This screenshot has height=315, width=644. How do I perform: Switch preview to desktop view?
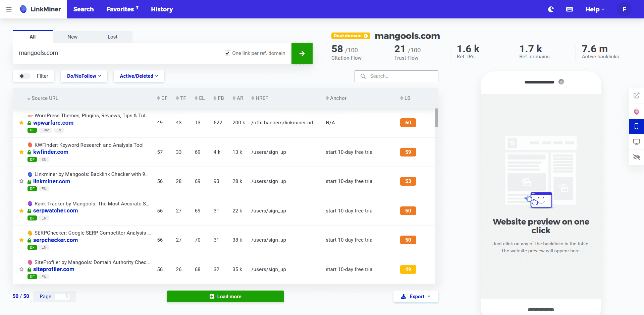(x=636, y=142)
